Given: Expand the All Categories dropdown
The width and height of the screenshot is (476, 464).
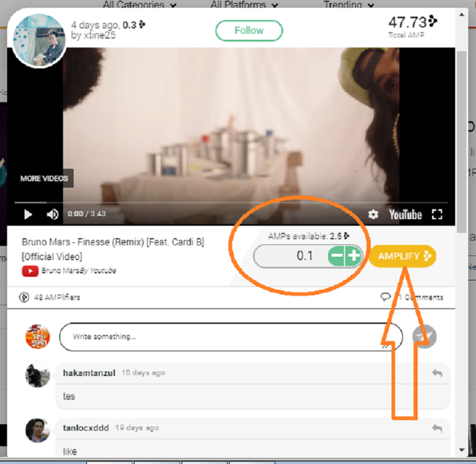Looking at the screenshot, I should (x=139, y=5).
